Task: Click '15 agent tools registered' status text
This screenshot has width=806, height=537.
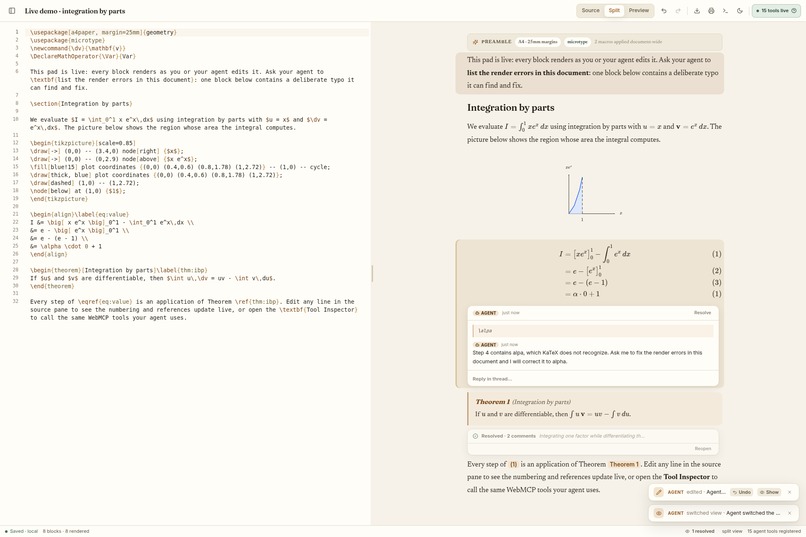Action: pos(775,531)
